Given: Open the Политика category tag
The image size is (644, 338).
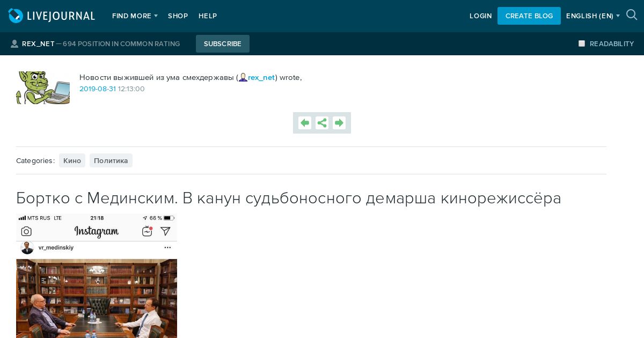Looking at the screenshot, I should [x=111, y=160].
